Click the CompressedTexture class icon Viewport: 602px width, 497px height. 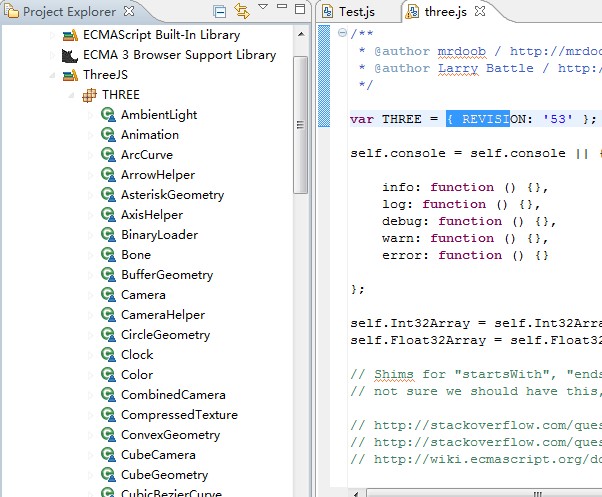click(x=108, y=414)
